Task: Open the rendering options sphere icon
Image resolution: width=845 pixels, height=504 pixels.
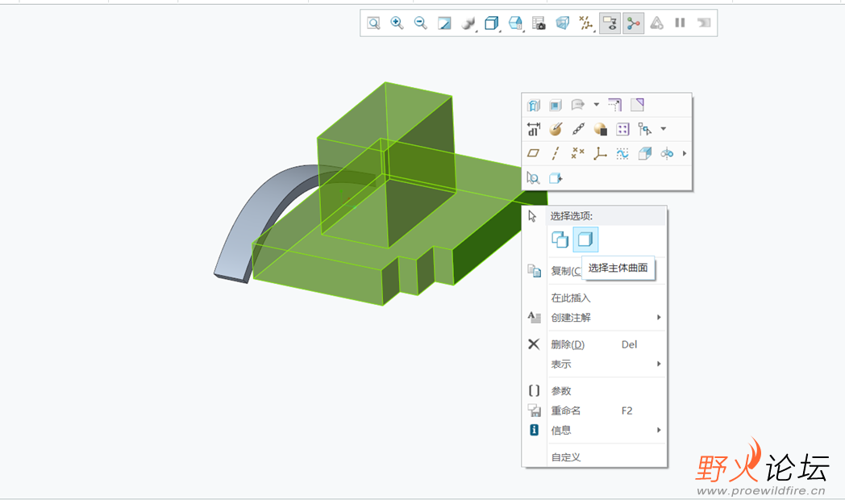Action: 468,23
